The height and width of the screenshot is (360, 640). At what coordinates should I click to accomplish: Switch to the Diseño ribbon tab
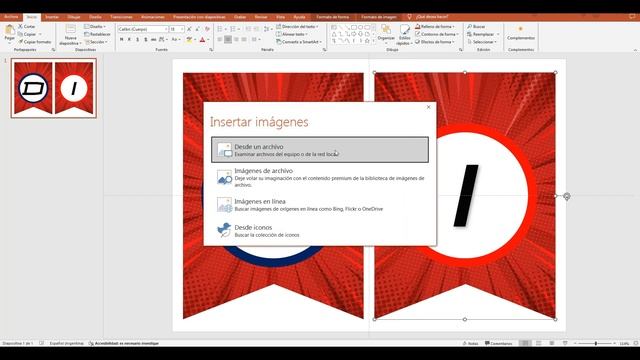click(95, 17)
